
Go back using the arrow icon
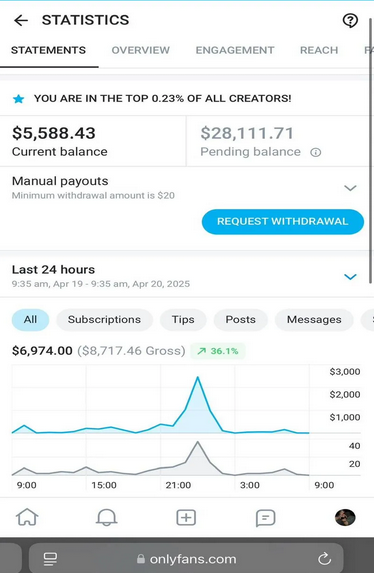(x=21, y=20)
